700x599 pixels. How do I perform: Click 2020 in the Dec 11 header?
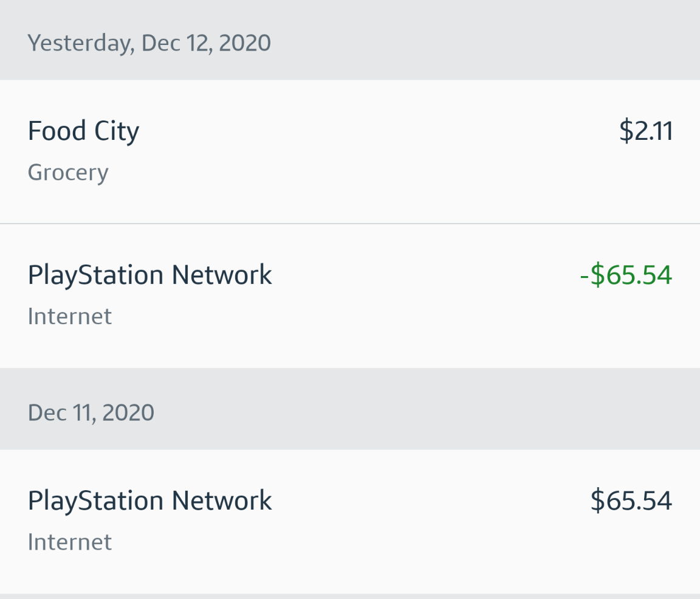(128, 413)
